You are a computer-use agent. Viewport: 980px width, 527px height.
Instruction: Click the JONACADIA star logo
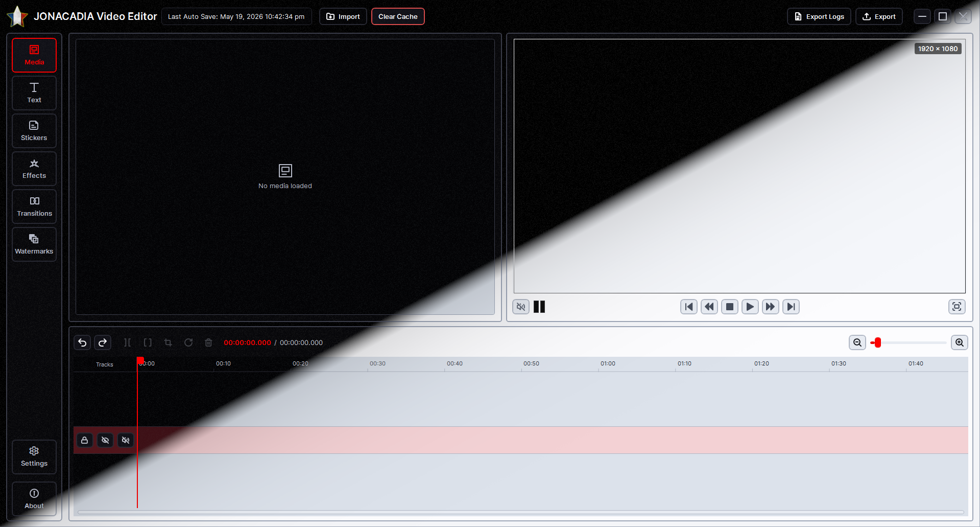click(x=17, y=16)
